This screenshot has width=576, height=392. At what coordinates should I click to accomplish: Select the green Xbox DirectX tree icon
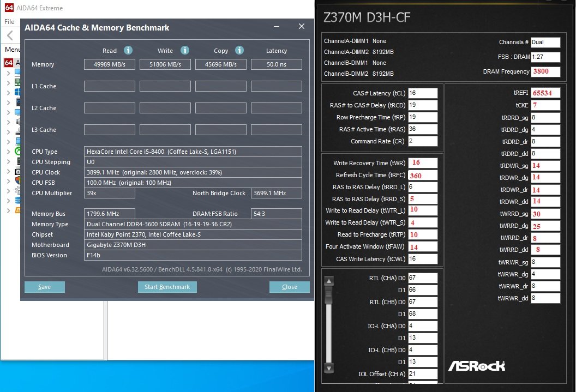17,151
